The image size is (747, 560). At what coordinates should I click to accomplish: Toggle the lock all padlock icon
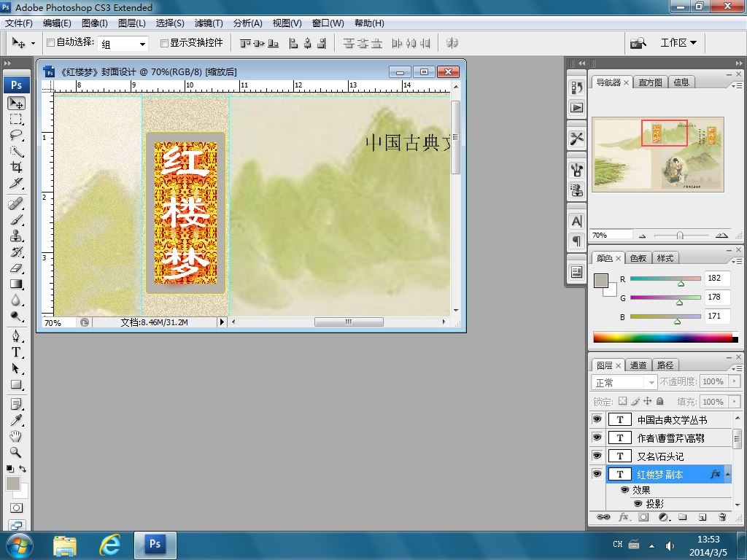pos(659,401)
